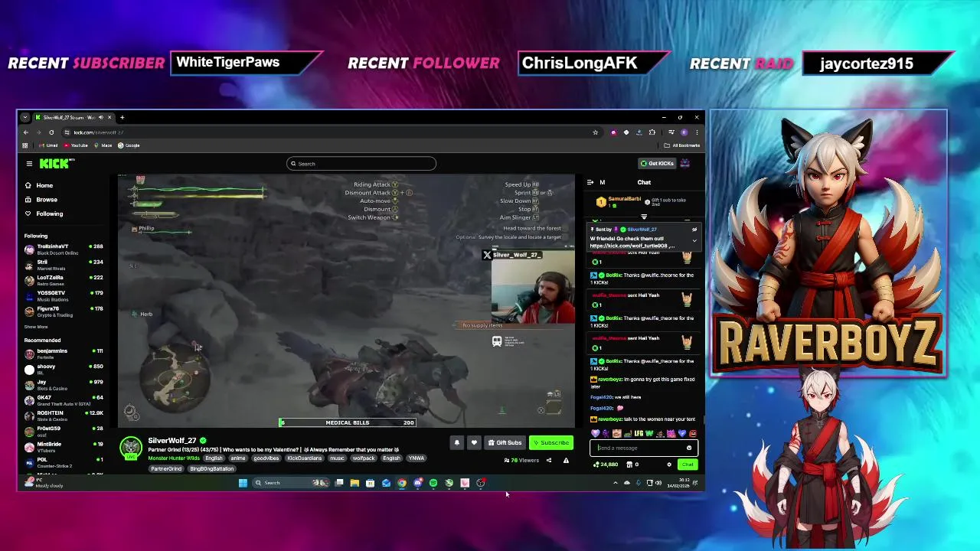Screen dimensions: 980x551
Task: Open Chrome three-dot menu
Action: (696, 132)
